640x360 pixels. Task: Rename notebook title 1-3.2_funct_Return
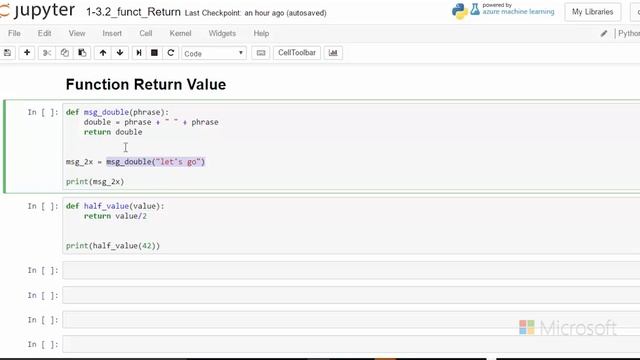click(133, 12)
